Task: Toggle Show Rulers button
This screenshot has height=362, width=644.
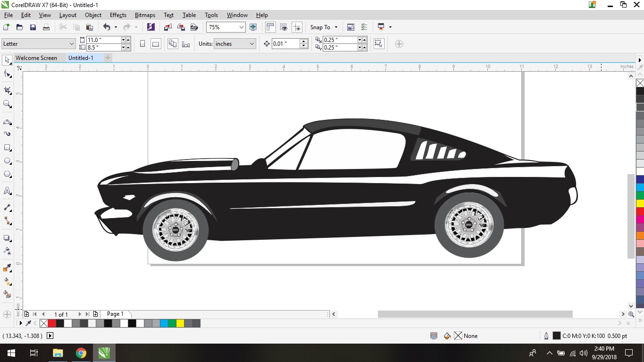Action: coord(270,27)
